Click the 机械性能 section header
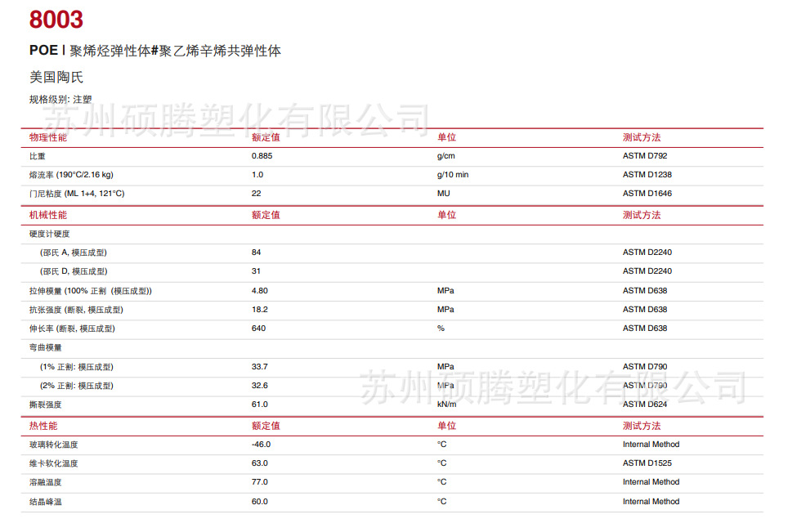The image size is (788, 532). pyautogui.click(x=47, y=215)
